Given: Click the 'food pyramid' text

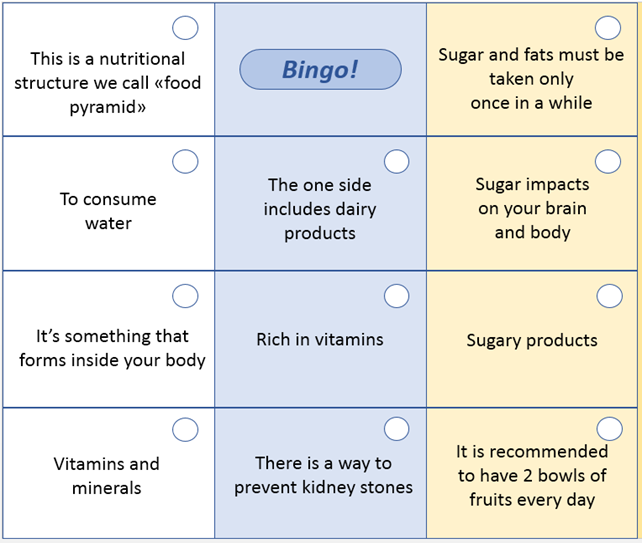Looking at the screenshot, I should (108, 83).
